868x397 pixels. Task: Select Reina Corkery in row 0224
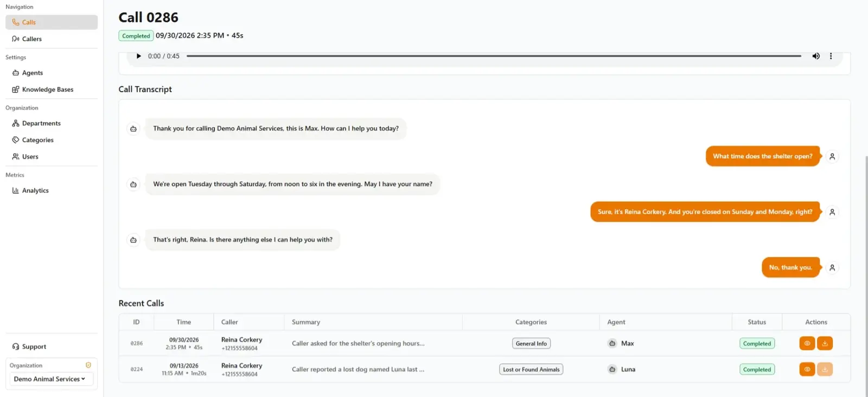pyautogui.click(x=241, y=366)
